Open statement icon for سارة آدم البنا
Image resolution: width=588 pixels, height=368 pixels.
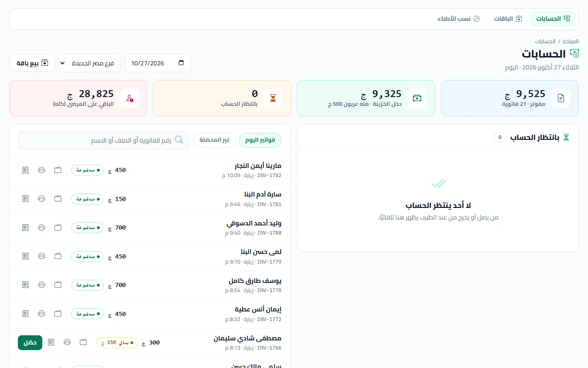point(25,199)
